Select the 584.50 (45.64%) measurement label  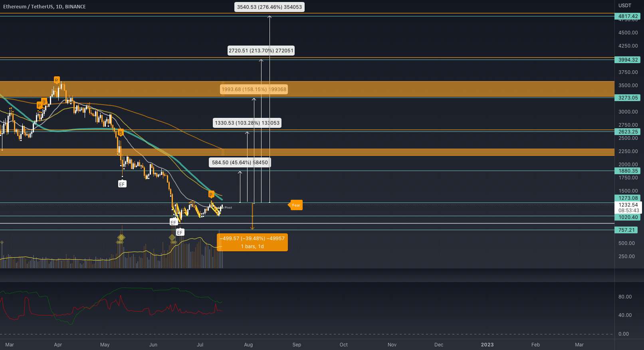(x=240, y=163)
